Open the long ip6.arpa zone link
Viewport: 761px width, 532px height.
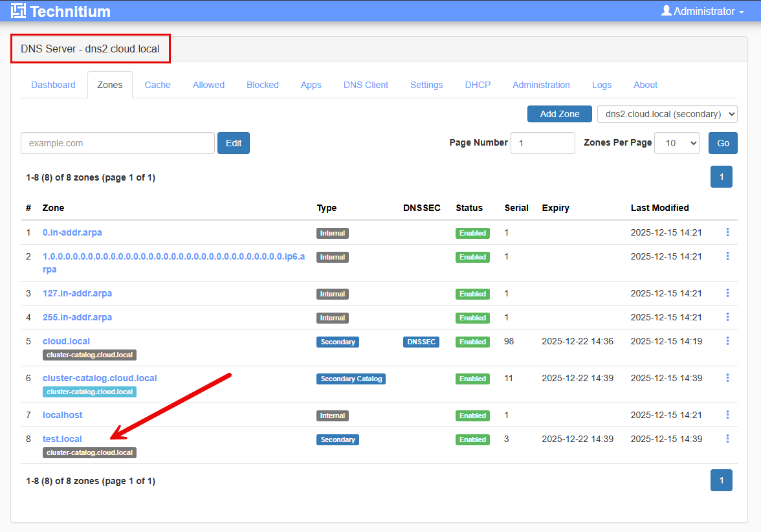point(173,263)
